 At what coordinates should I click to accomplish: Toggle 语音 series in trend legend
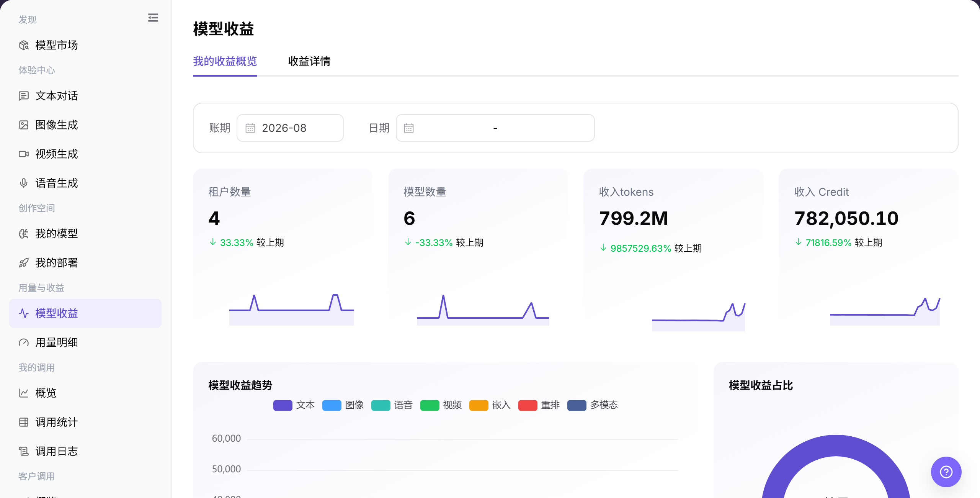(x=392, y=405)
